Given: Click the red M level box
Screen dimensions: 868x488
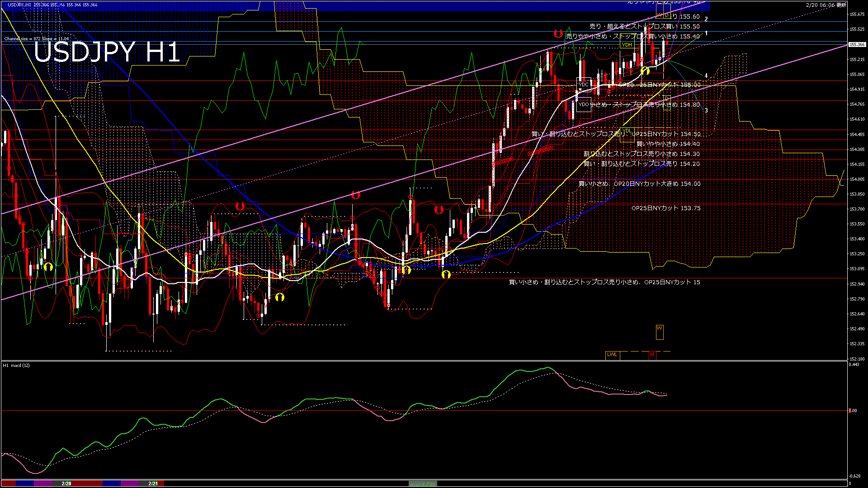Looking at the screenshot, I should (x=652, y=355).
